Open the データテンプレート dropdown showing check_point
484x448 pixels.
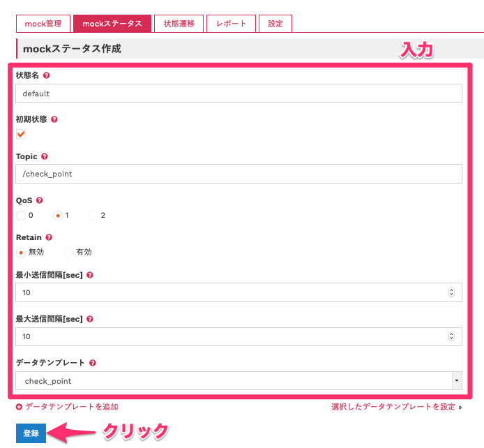239,381
